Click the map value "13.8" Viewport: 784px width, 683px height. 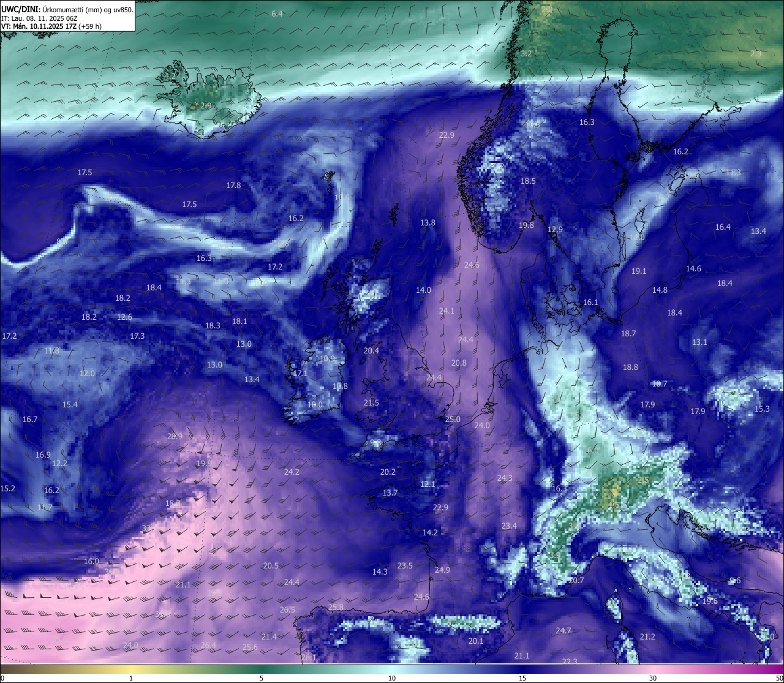[x=428, y=222]
